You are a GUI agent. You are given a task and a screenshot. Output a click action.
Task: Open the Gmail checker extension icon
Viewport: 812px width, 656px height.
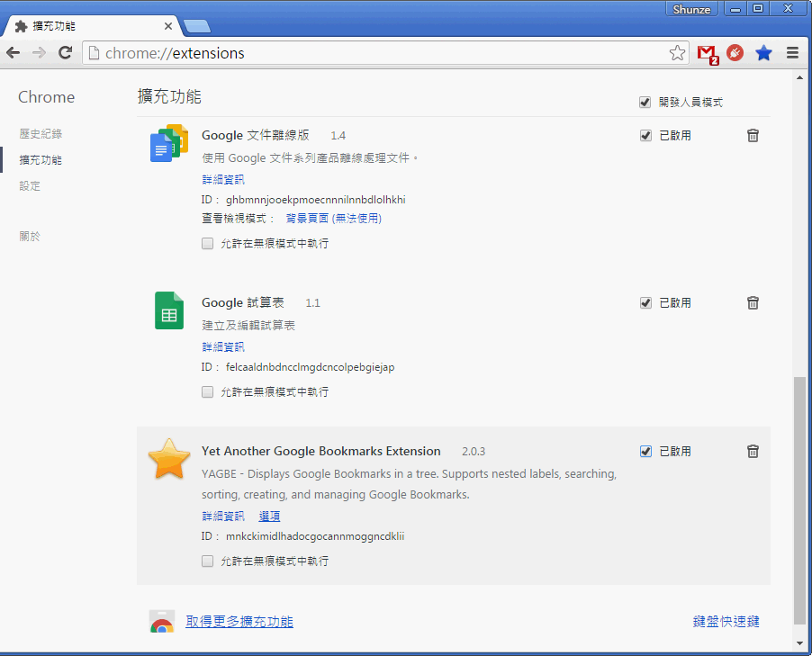click(708, 54)
